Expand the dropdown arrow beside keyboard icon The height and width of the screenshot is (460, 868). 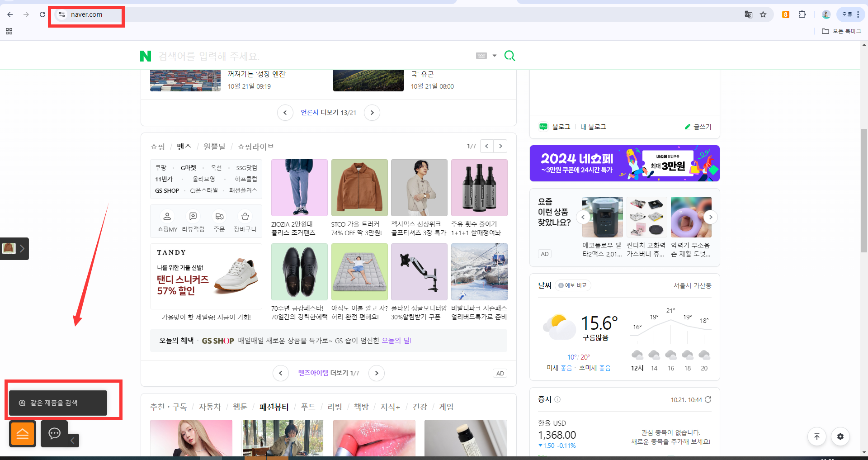point(495,56)
